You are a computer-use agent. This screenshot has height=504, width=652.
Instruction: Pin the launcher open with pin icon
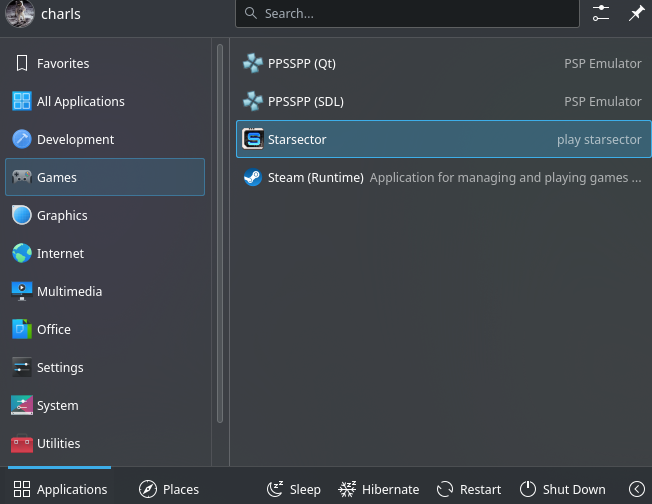[636, 13]
